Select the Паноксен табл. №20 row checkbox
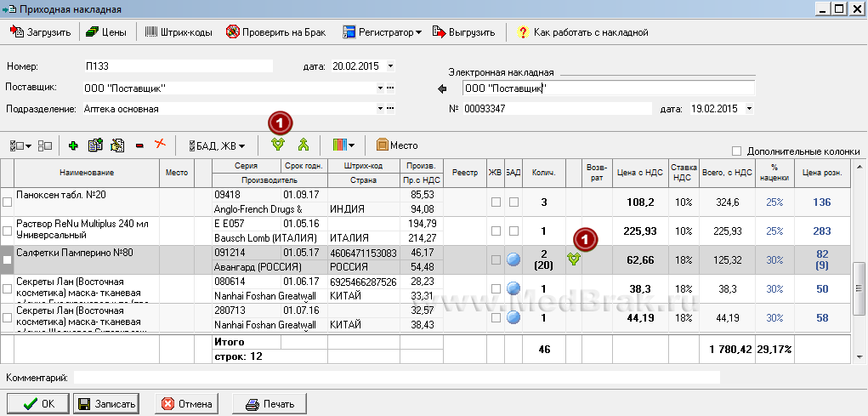 (x=7, y=202)
